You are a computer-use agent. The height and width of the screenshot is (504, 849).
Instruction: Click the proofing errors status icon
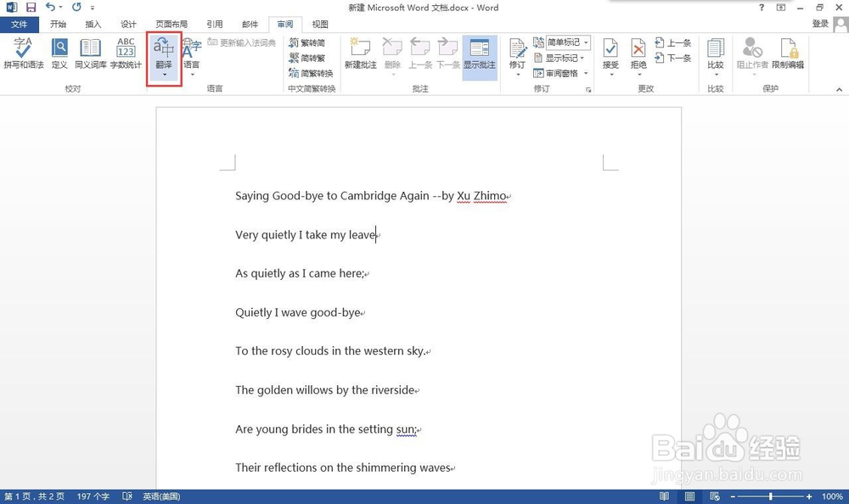point(127,496)
